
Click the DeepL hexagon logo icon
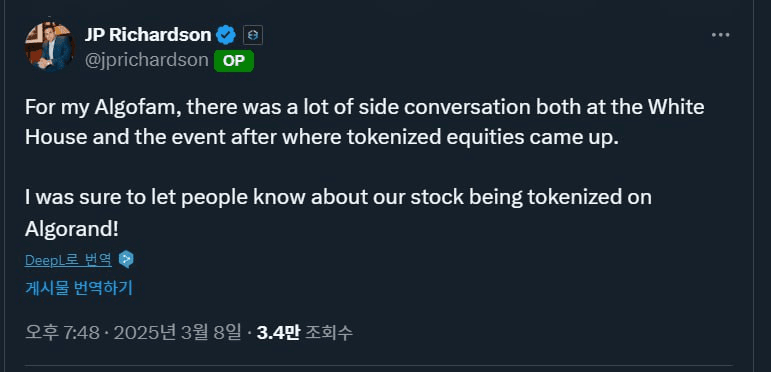point(126,259)
